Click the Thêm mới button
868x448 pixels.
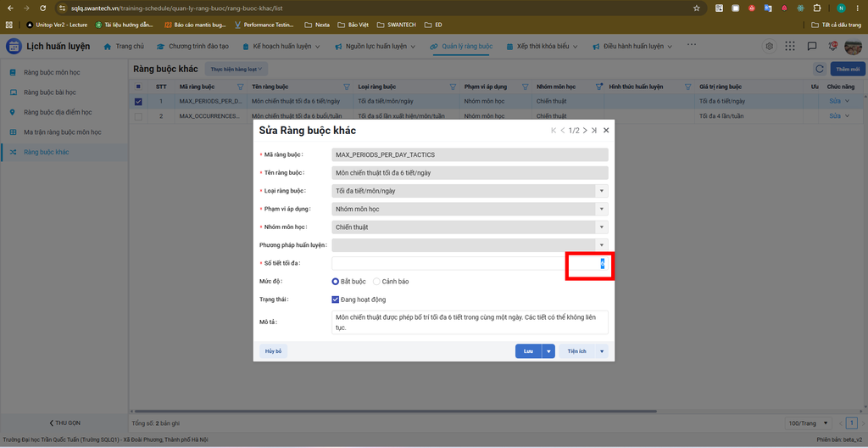point(848,70)
